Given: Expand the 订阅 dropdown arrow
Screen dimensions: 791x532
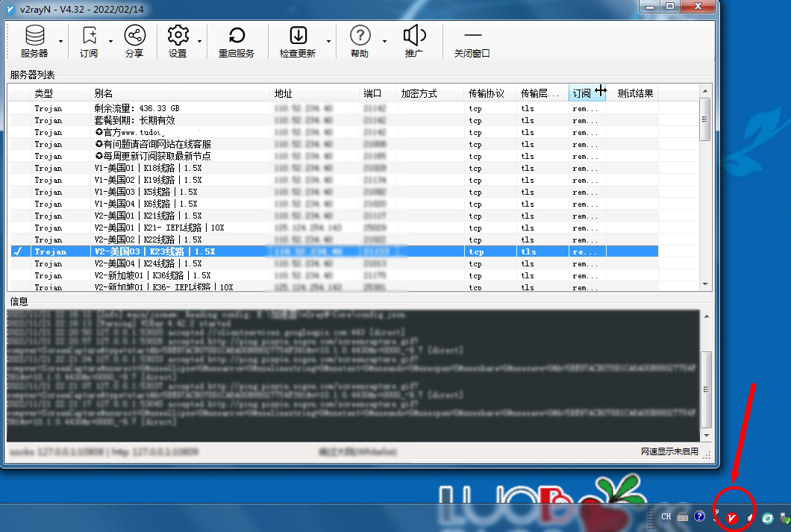Looking at the screenshot, I should (110, 41).
